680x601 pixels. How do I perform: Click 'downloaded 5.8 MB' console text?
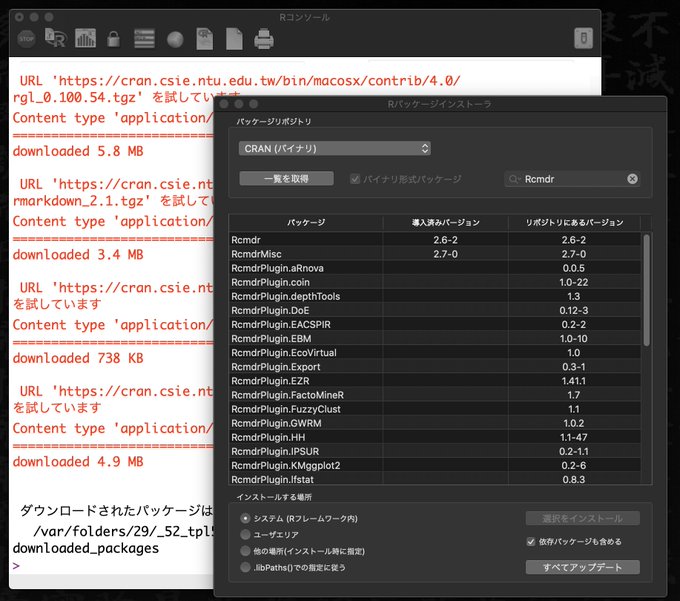(78, 151)
